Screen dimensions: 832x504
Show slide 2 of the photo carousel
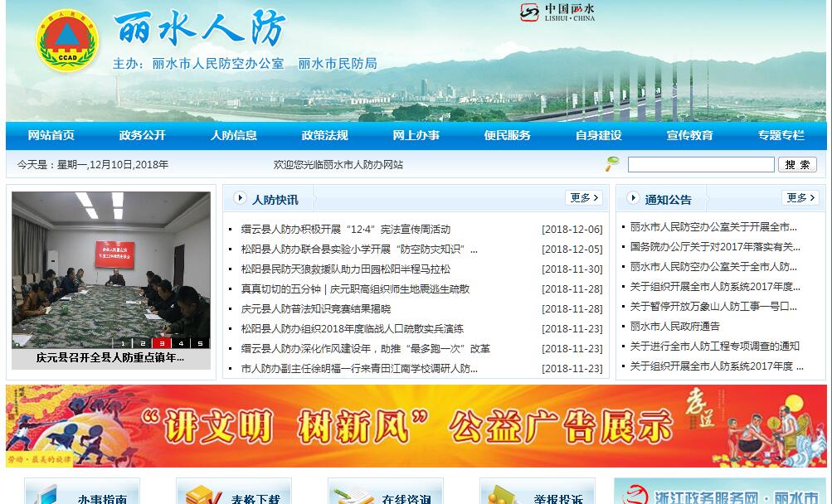[142, 343]
